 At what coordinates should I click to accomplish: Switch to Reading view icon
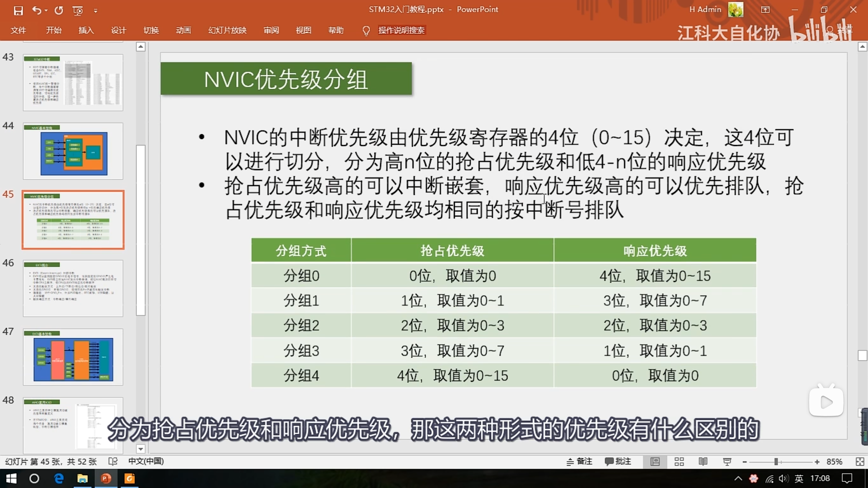click(x=703, y=462)
